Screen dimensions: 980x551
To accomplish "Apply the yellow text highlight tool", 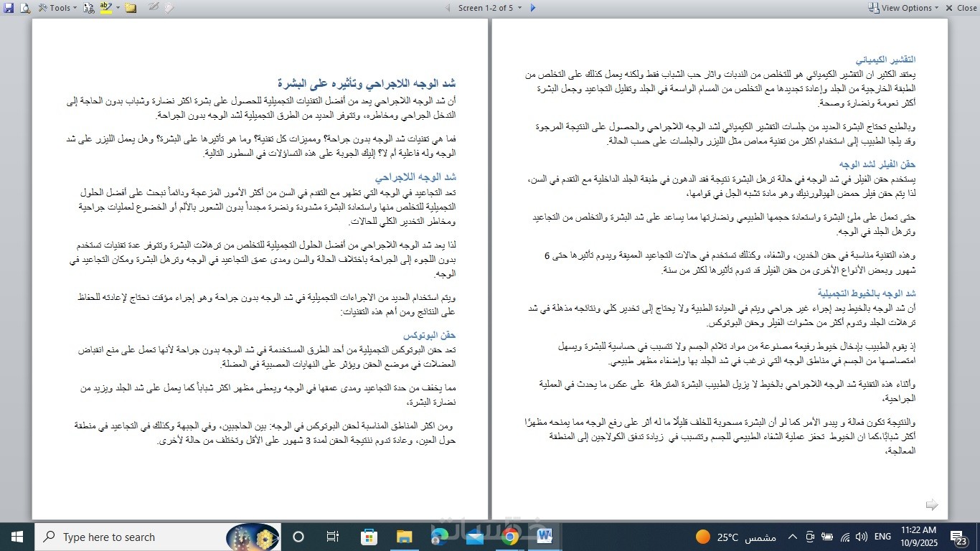I will point(105,8).
